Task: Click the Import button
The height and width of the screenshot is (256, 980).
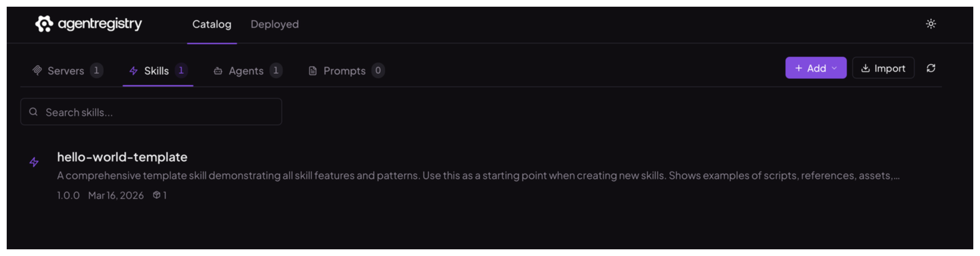Action: point(883,68)
